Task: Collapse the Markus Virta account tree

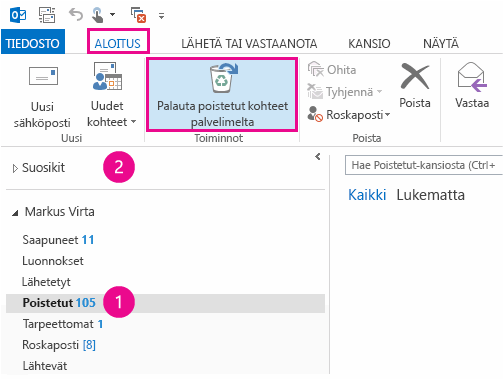Action: 15,213
